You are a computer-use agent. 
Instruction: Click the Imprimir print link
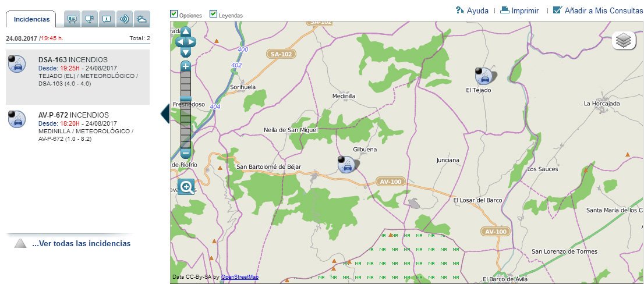[525, 10]
